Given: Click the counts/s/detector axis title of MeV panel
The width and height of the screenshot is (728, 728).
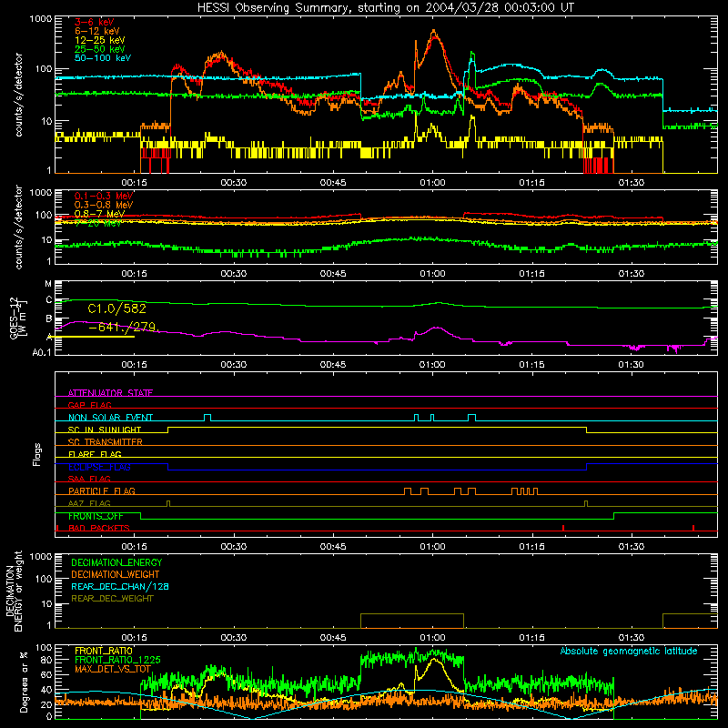Looking at the screenshot, I should 18,227.
